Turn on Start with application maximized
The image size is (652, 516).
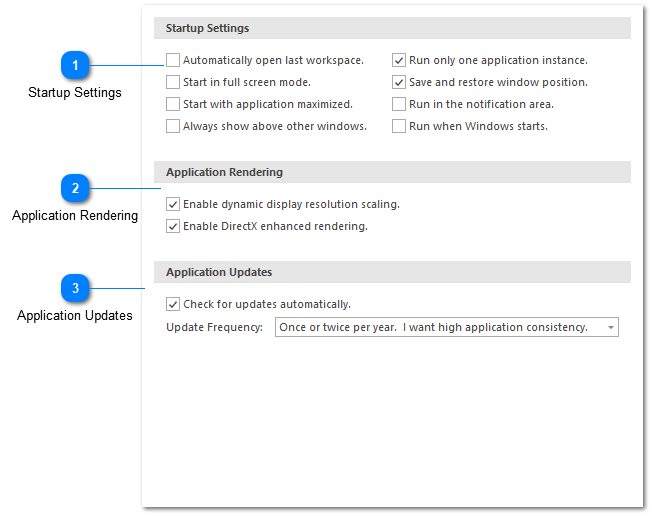tap(174, 104)
